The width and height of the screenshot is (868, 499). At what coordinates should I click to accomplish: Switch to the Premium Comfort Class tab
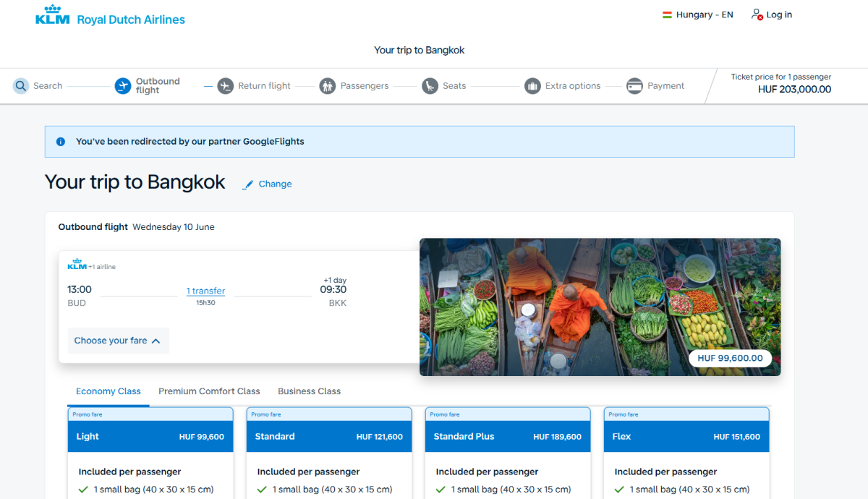point(209,391)
